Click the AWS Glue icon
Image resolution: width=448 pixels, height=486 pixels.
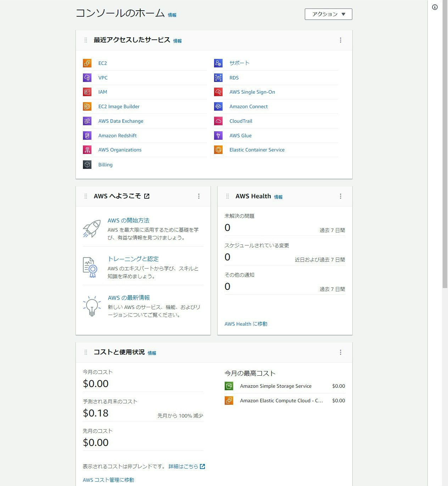218,136
